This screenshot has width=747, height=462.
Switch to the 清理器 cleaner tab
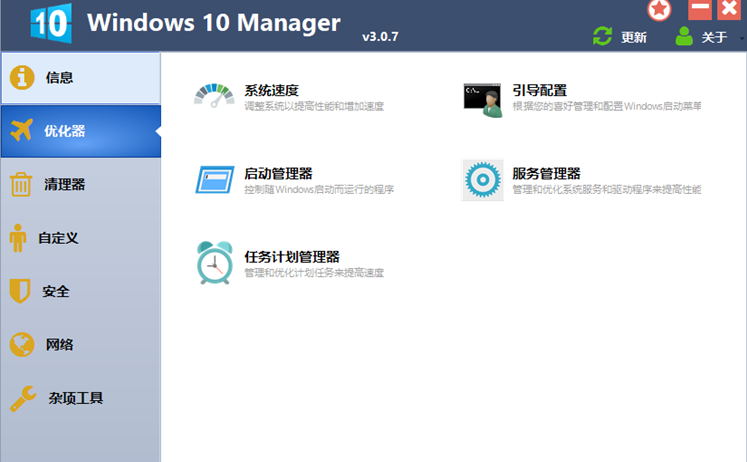pyautogui.click(x=81, y=184)
